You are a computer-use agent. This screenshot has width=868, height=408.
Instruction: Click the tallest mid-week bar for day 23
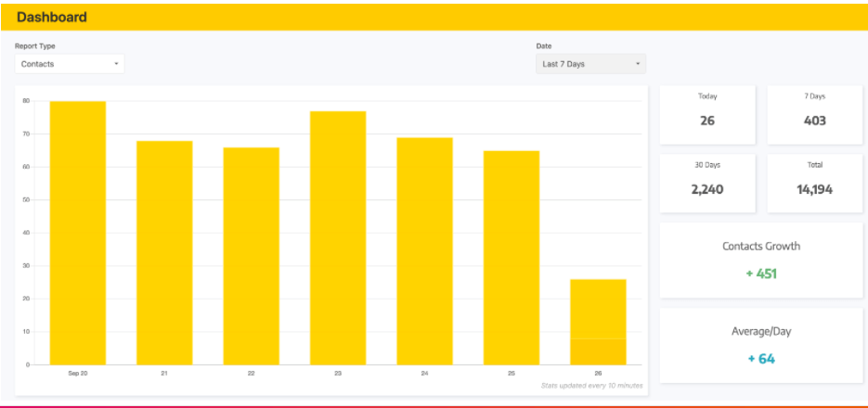[338, 237]
